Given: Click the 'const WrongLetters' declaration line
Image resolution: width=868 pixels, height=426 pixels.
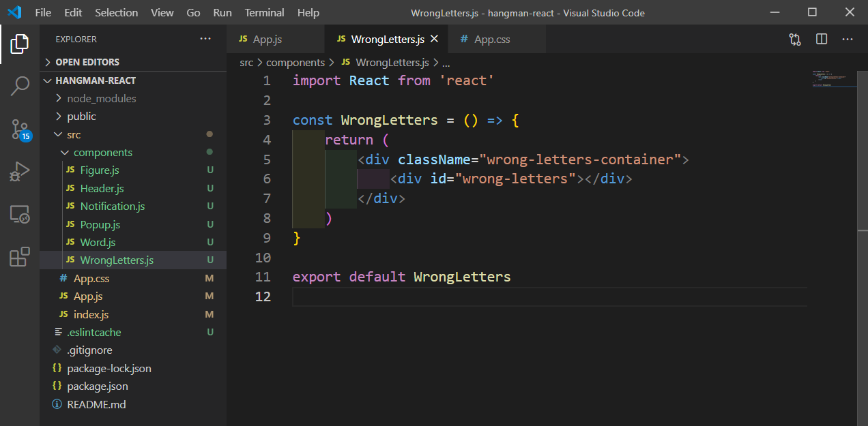Looking at the screenshot, I should coord(406,121).
